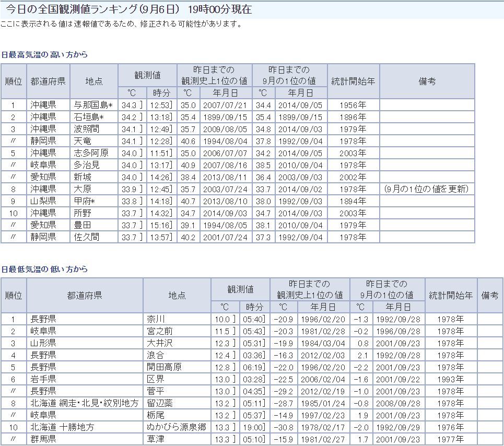Click the 山梨県 prefecture link
This screenshot has width=504, height=446.
pyautogui.click(x=43, y=201)
